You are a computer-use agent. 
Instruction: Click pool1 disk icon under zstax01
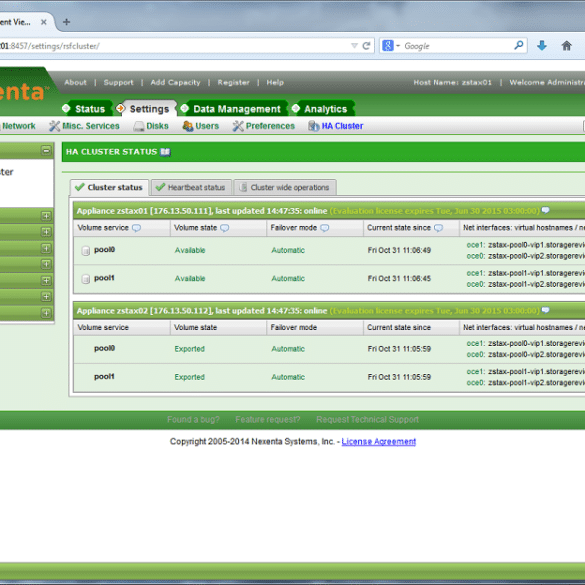pos(86,279)
